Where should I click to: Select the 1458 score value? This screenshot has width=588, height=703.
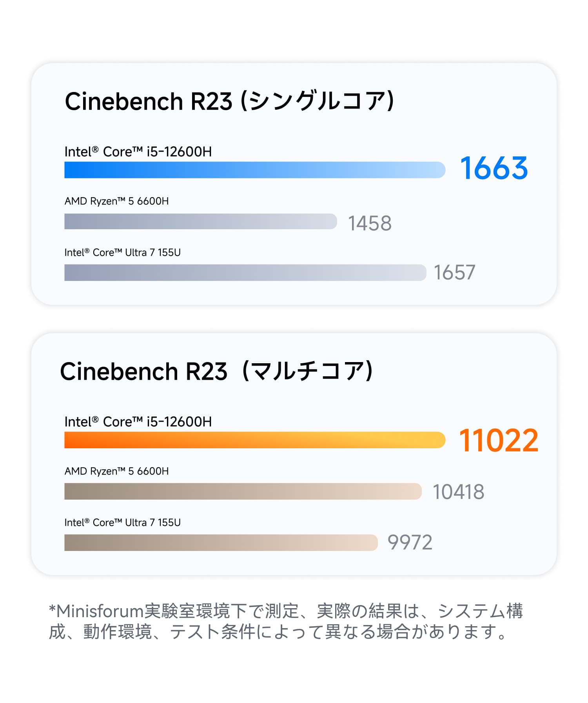pos(370,223)
